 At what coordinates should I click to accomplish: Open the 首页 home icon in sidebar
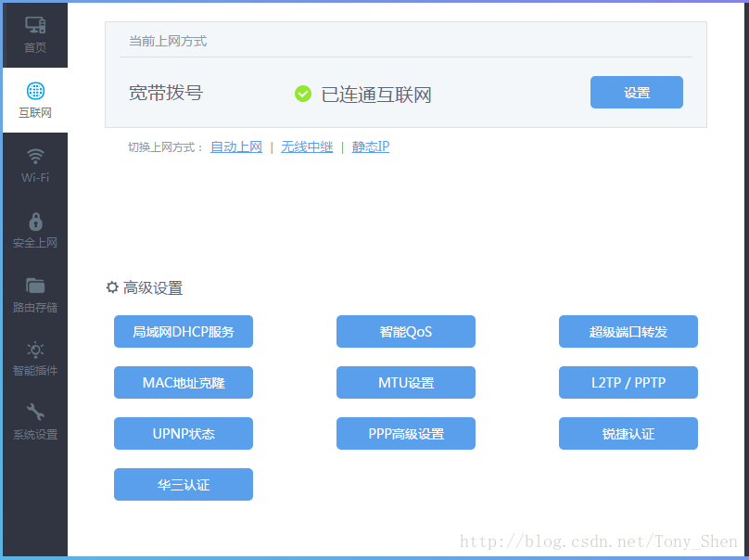35,25
